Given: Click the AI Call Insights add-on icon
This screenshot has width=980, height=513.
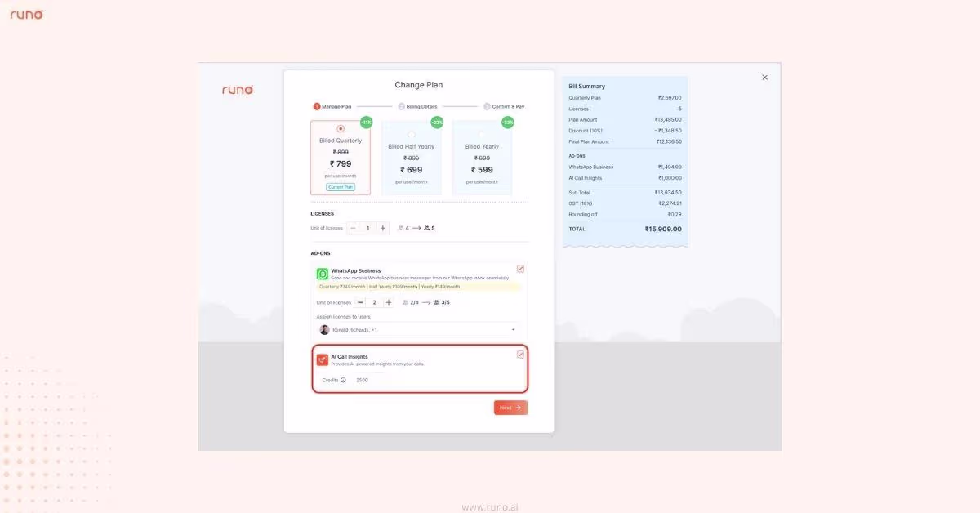Looking at the screenshot, I should pos(323,358).
